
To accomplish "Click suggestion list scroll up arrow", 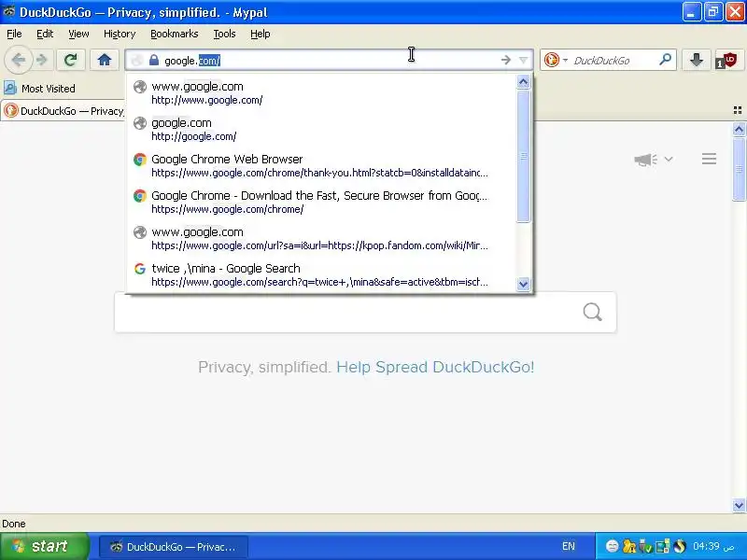I will [x=523, y=82].
